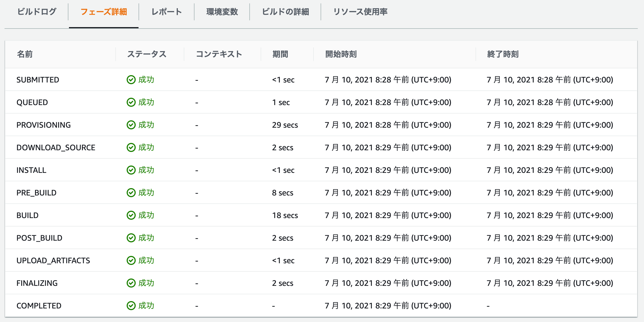Switch to the 環境変数 tab

[221, 12]
